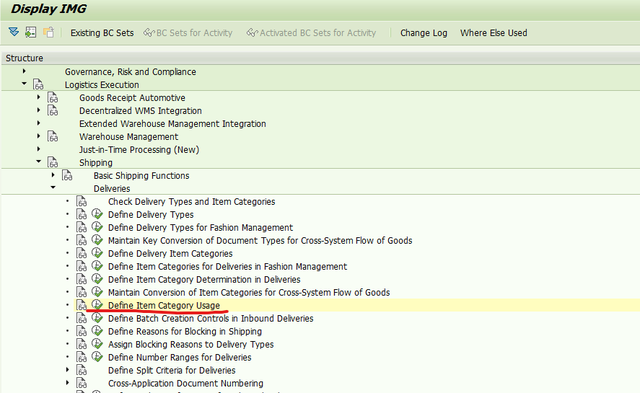Click the Expand All toolbar icon

tap(13, 32)
